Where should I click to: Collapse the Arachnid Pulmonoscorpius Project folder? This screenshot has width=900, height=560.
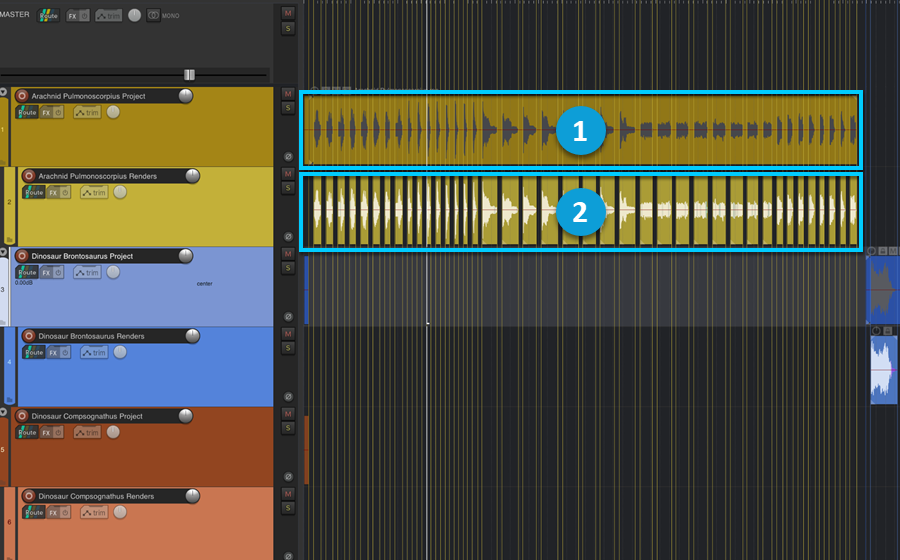[x=3, y=92]
